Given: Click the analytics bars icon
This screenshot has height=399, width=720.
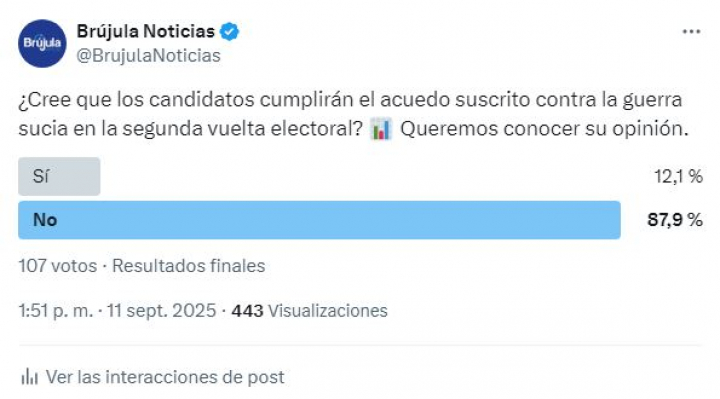Looking at the screenshot, I should click(x=29, y=377).
